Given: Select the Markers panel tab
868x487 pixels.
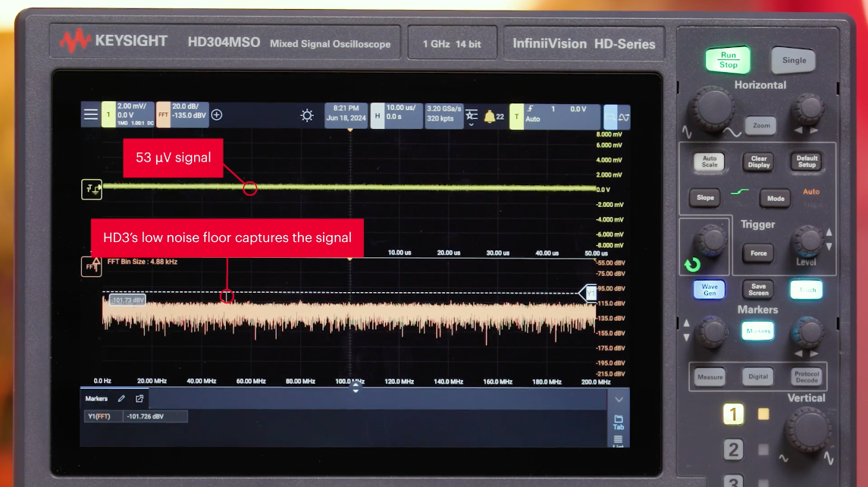Looking at the screenshot, I should pos(96,398).
